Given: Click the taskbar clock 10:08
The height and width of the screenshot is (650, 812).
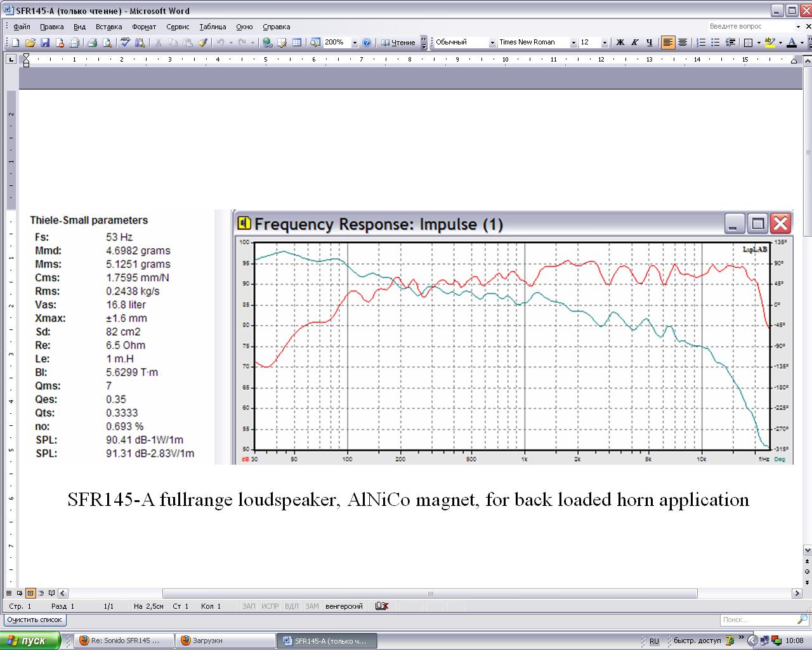Looking at the screenshot, I should click(x=794, y=641).
